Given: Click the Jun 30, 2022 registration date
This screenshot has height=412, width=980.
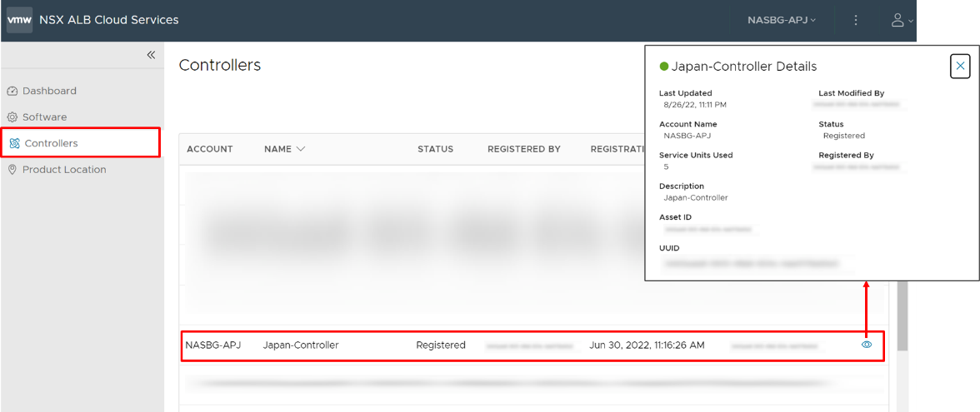Looking at the screenshot, I should pyautogui.click(x=647, y=345).
